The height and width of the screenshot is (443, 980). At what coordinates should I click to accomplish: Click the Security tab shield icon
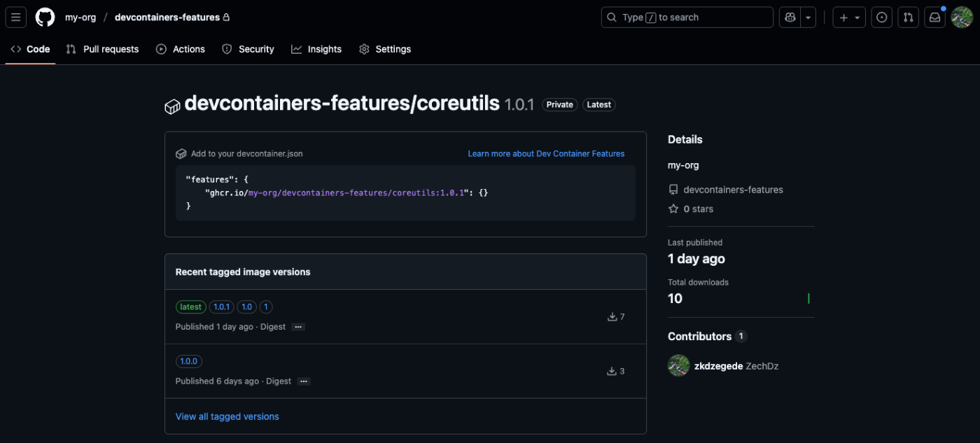tap(227, 49)
